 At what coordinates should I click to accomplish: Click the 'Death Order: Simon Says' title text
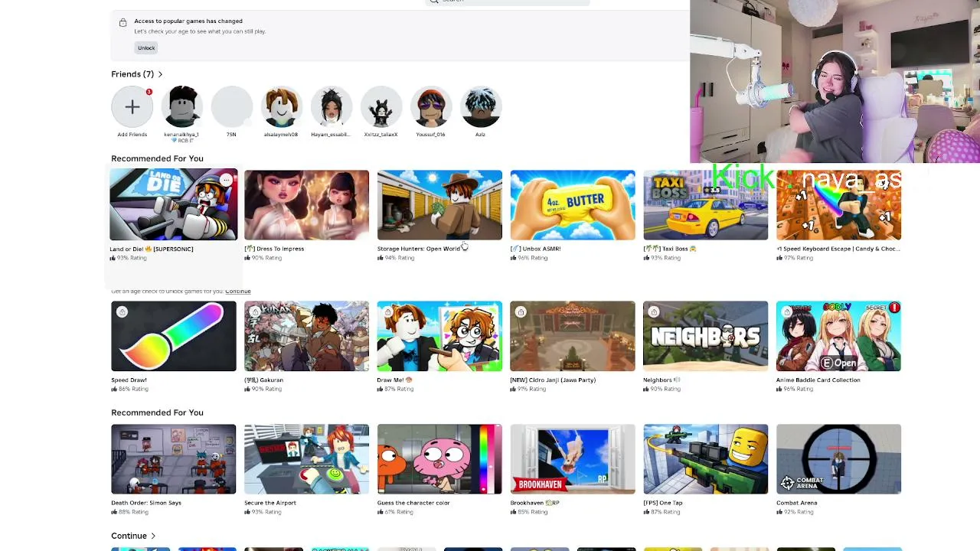tap(145, 503)
